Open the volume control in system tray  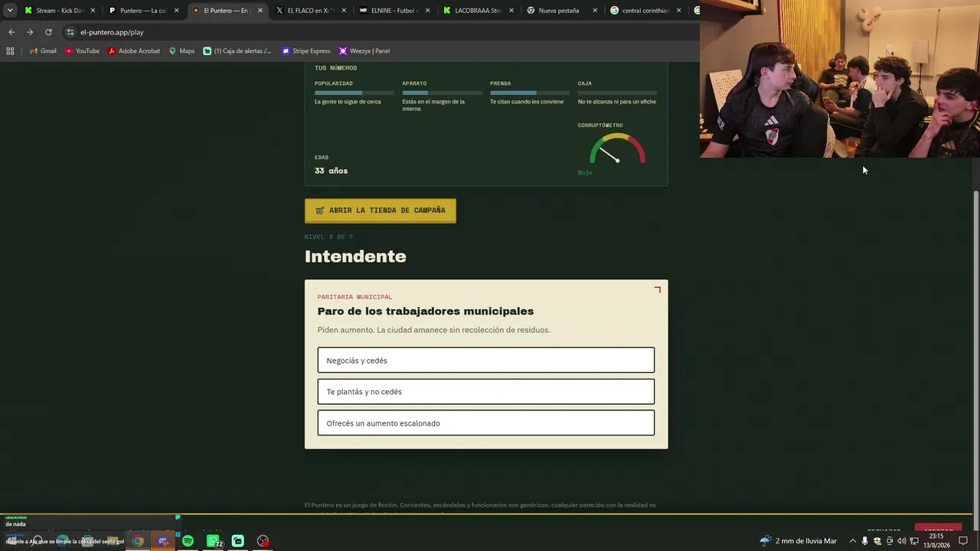pyautogui.click(x=902, y=541)
